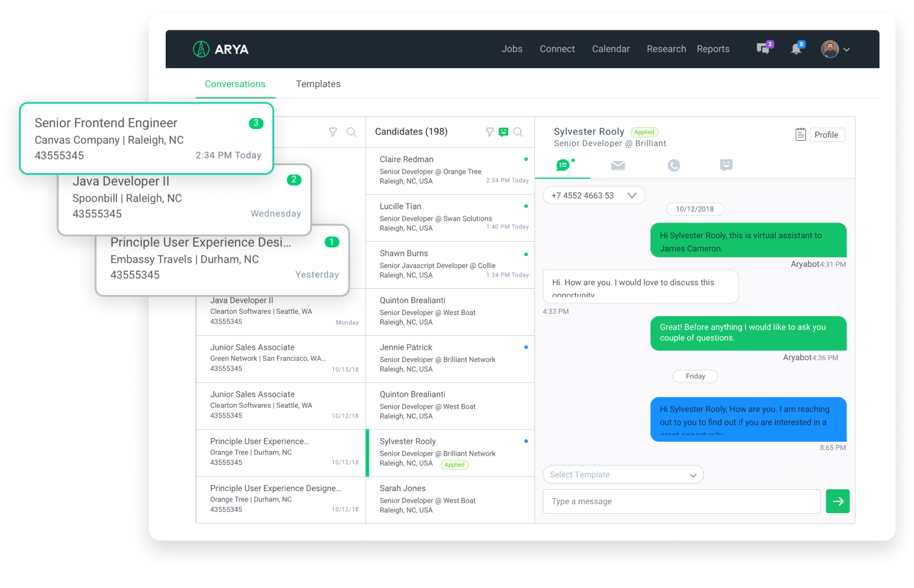This screenshot has width=914, height=588.
Task: Open the Select Template dropdown
Action: click(623, 474)
